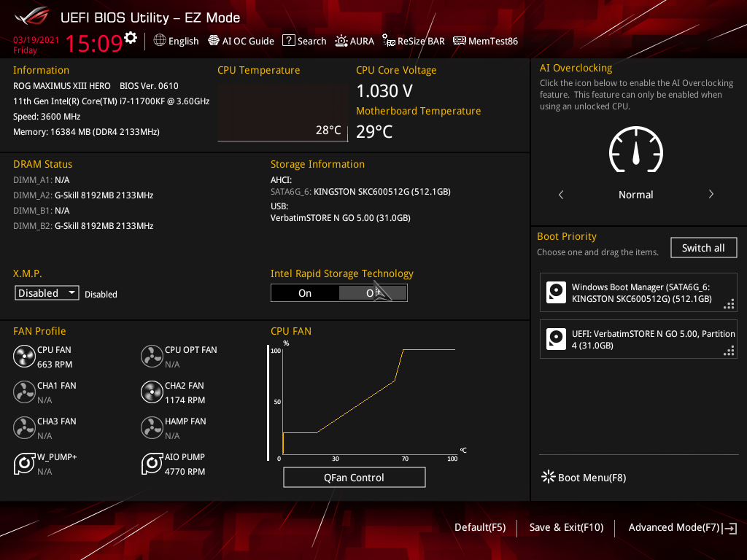Click the 29°C motherboard temperature value
The height and width of the screenshot is (560, 747).
point(374,131)
